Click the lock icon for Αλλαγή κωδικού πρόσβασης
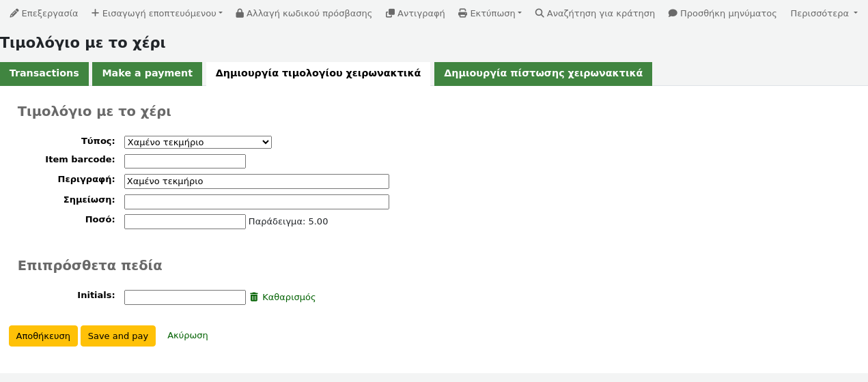Viewport: 868px width, 382px height. 240,14
